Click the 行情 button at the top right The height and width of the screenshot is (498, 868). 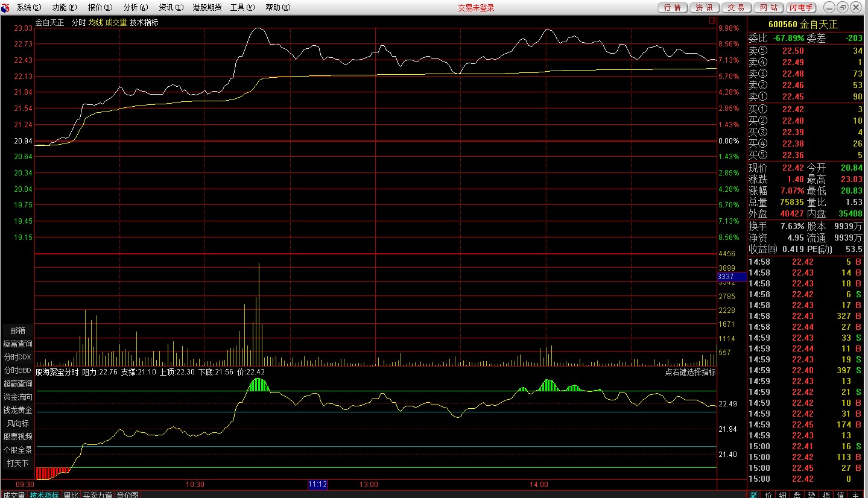[x=672, y=7]
